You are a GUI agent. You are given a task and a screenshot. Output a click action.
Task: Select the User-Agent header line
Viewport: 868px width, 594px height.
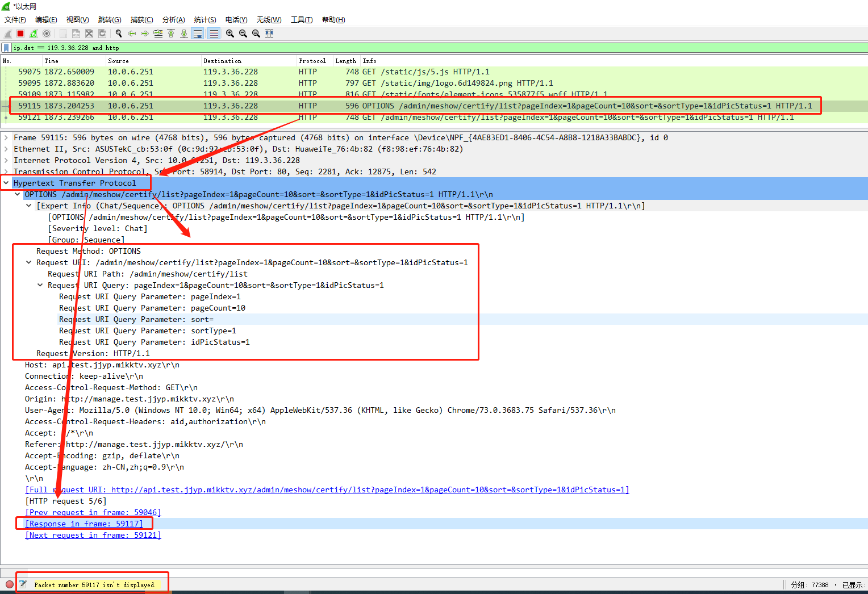point(320,410)
